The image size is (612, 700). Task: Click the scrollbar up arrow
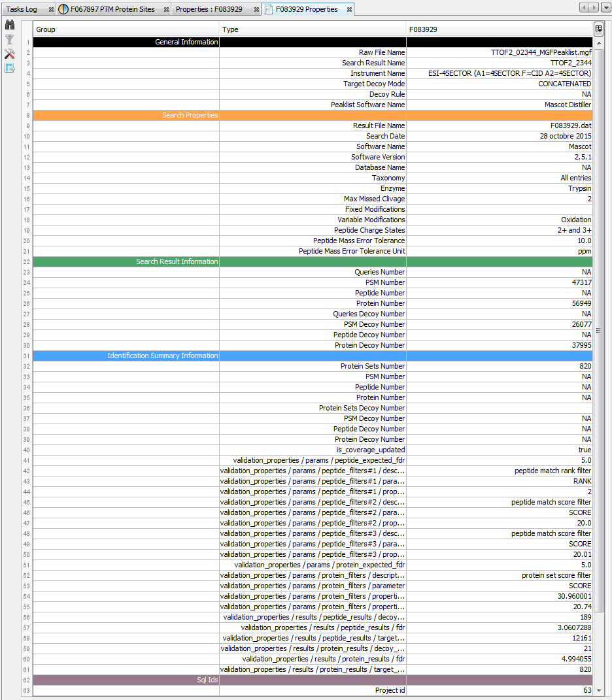[599, 43]
